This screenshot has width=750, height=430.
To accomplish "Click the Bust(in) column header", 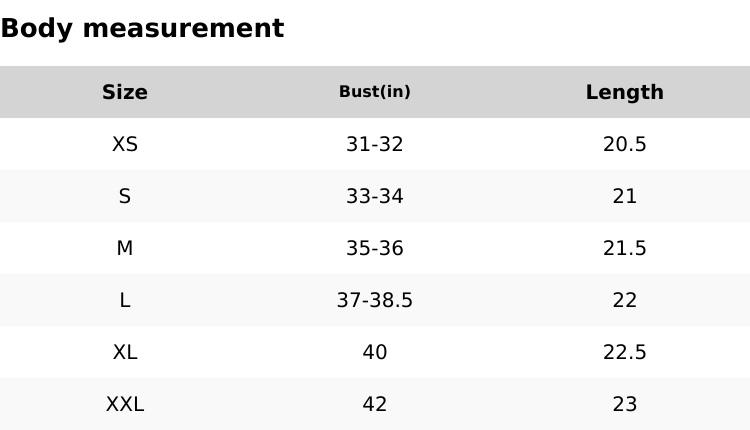I will (375, 92).
